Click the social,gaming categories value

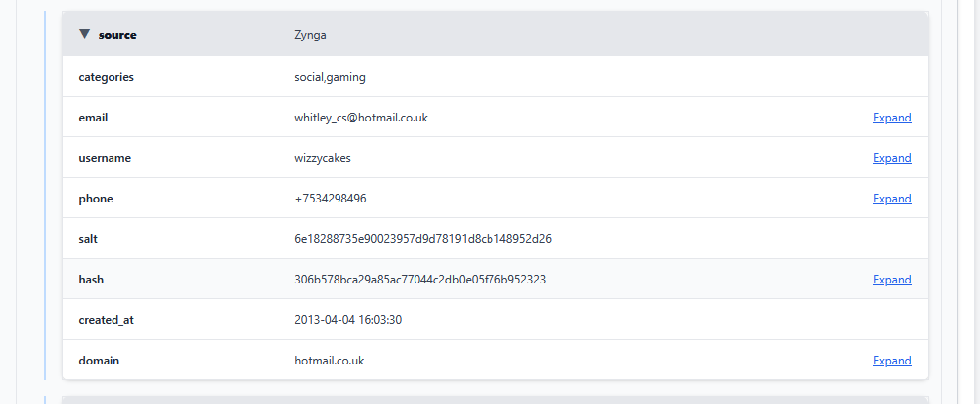330,77
